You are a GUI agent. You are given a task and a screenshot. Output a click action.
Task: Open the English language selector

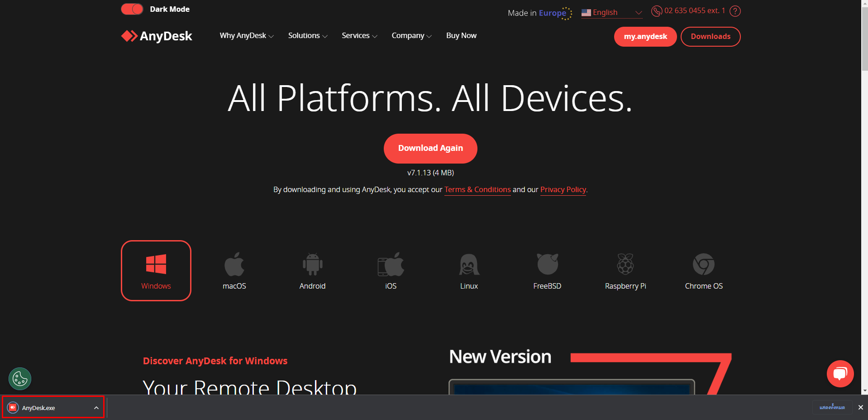pos(612,13)
